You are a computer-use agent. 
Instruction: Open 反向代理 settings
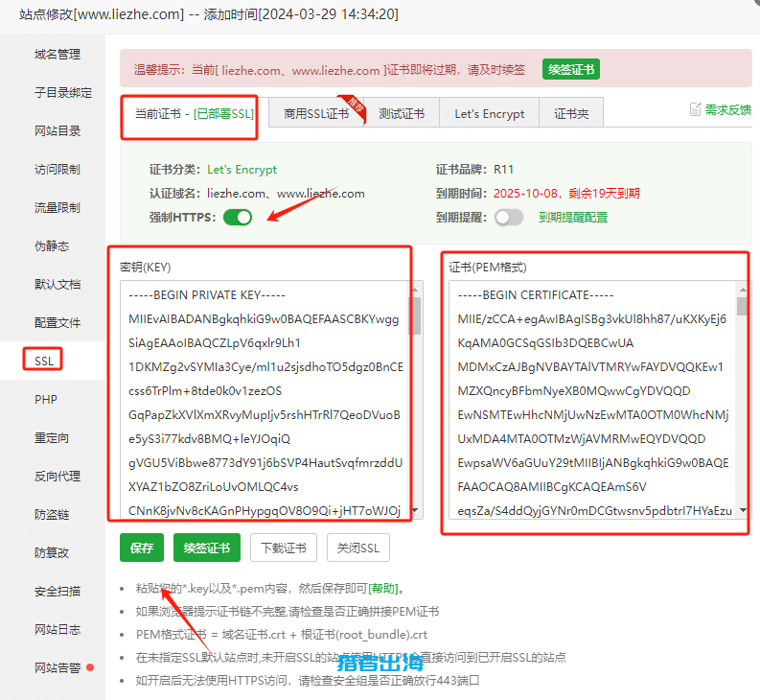(58, 476)
